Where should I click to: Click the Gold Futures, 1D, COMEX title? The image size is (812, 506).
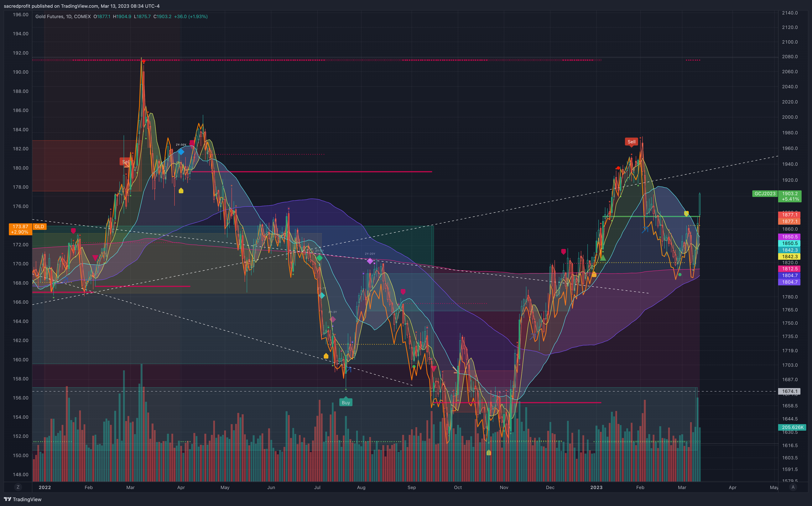pyautogui.click(x=63, y=16)
